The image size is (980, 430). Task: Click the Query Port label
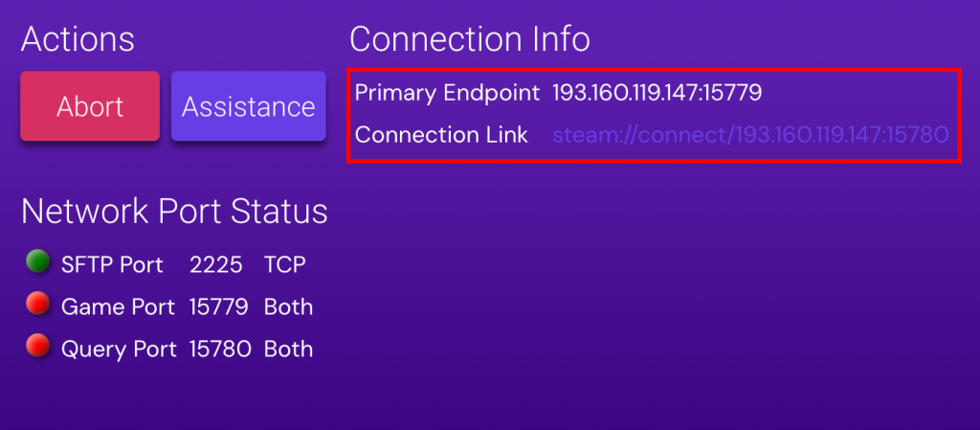click(x=119, y=350)
